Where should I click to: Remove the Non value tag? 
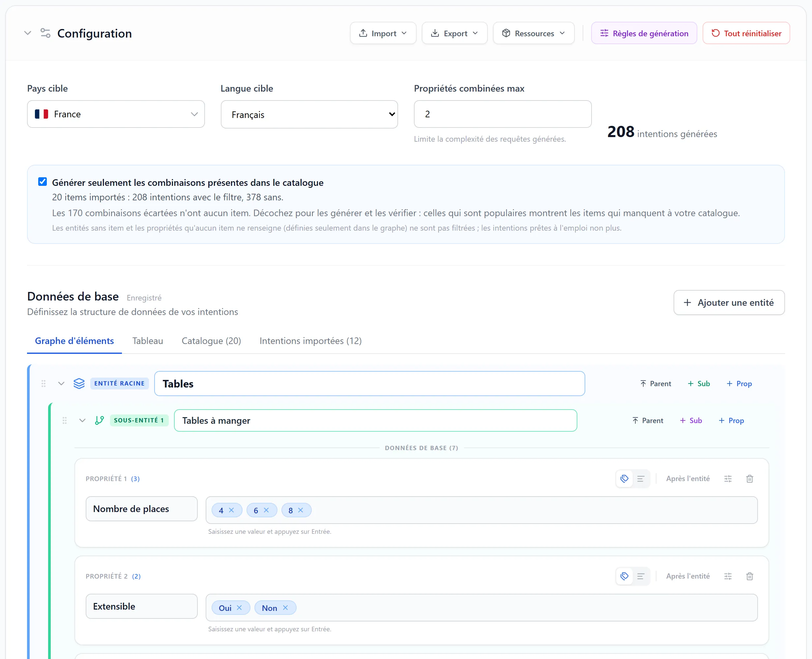click(x=285, y=608)
